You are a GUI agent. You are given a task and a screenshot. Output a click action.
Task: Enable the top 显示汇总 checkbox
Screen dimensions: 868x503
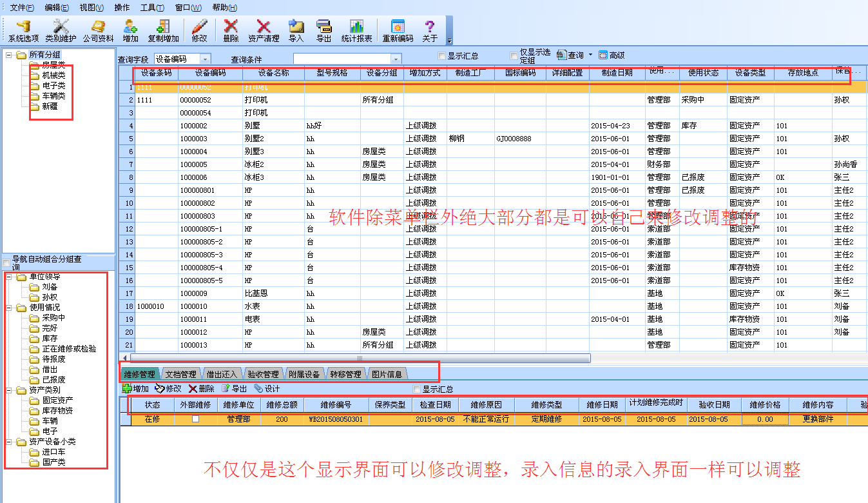[x=442, y=56]
